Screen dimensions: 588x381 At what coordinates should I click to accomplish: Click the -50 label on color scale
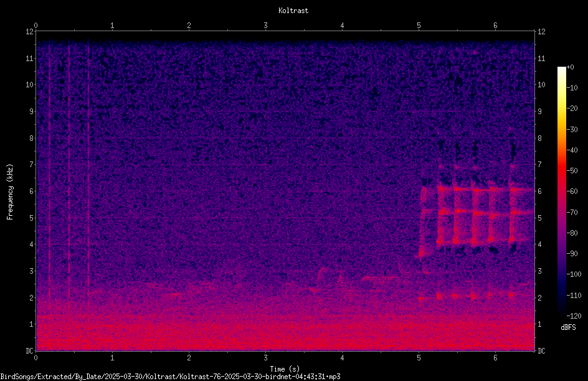pos(572,171)
